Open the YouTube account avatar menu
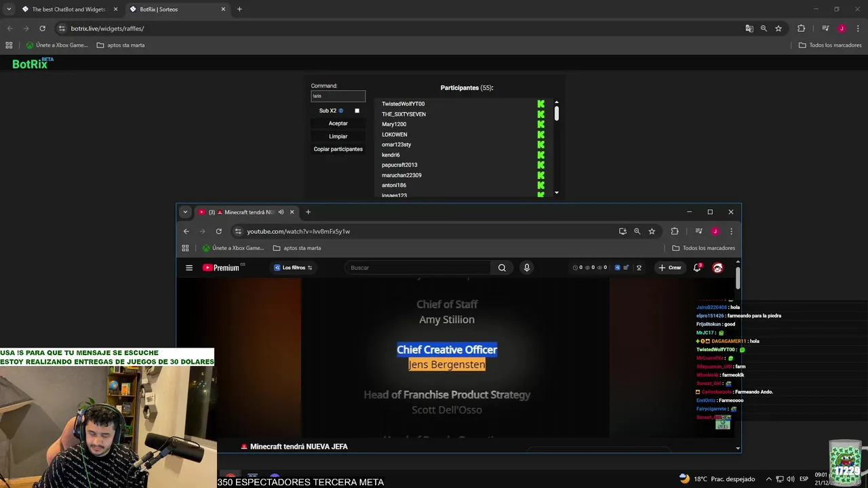868x488 pixels. [x=717, y=268]
